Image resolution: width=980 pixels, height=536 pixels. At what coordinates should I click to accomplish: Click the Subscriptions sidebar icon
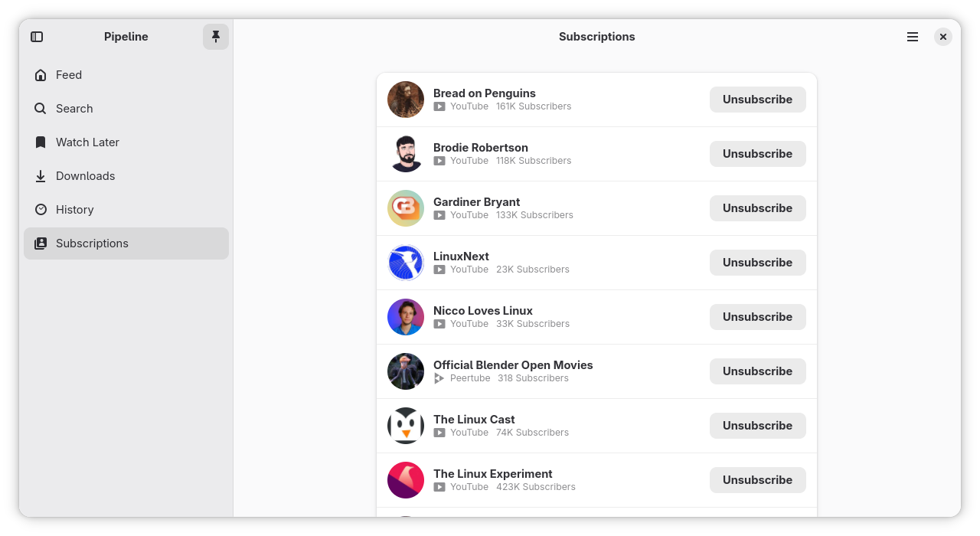[41, 243]
